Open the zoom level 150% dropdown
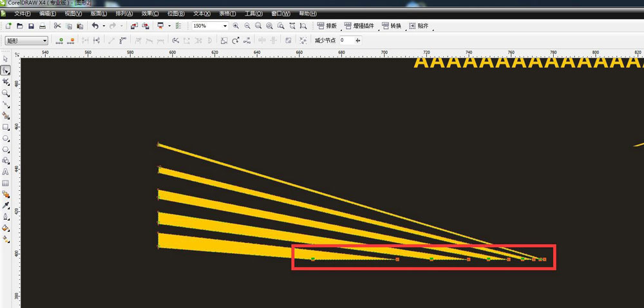The image size is (644, 308). [225, 26]
